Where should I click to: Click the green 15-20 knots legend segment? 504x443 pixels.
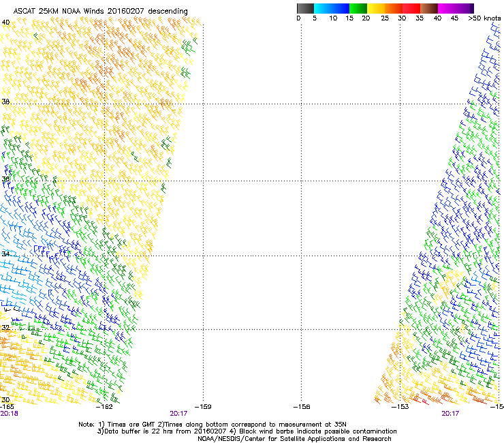click(358, 8)
